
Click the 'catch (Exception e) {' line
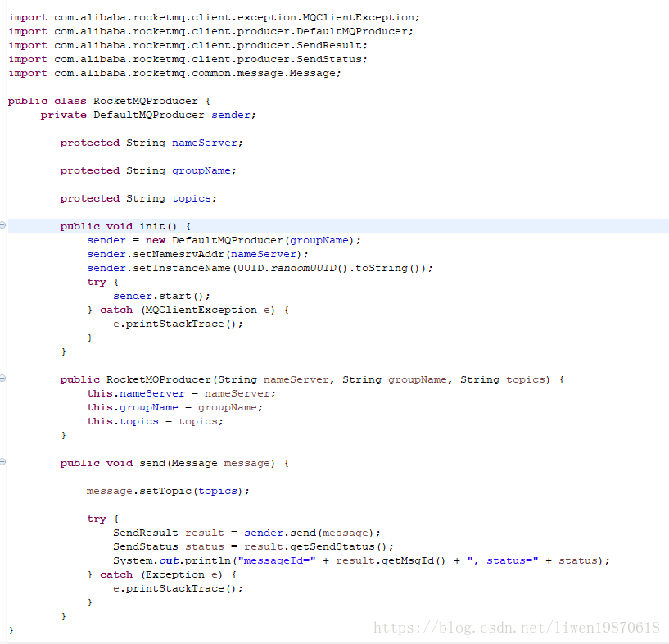click(x=162, y=574)
